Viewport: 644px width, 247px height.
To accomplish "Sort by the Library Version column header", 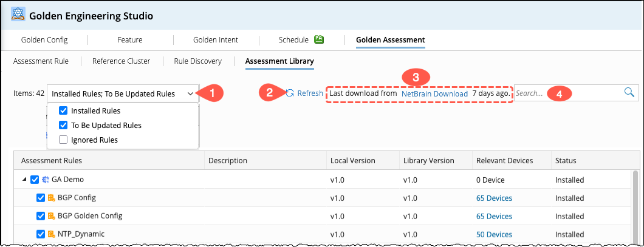I will pyautogui.click(x=428, y=161).
